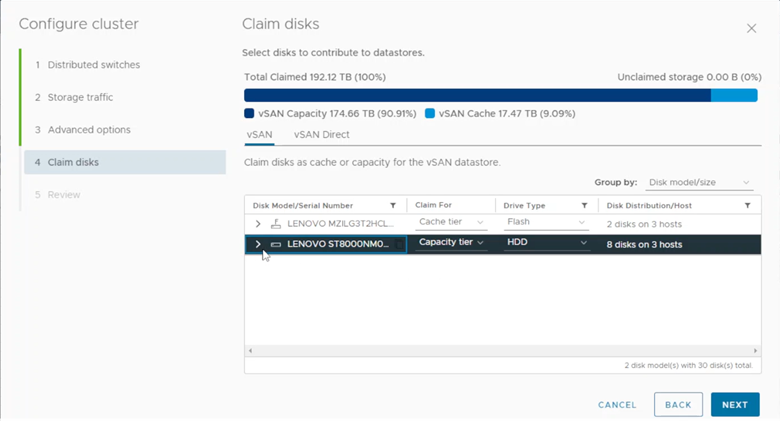Click the BACK button
Screen dimensions: 780x421
[678, 405]
